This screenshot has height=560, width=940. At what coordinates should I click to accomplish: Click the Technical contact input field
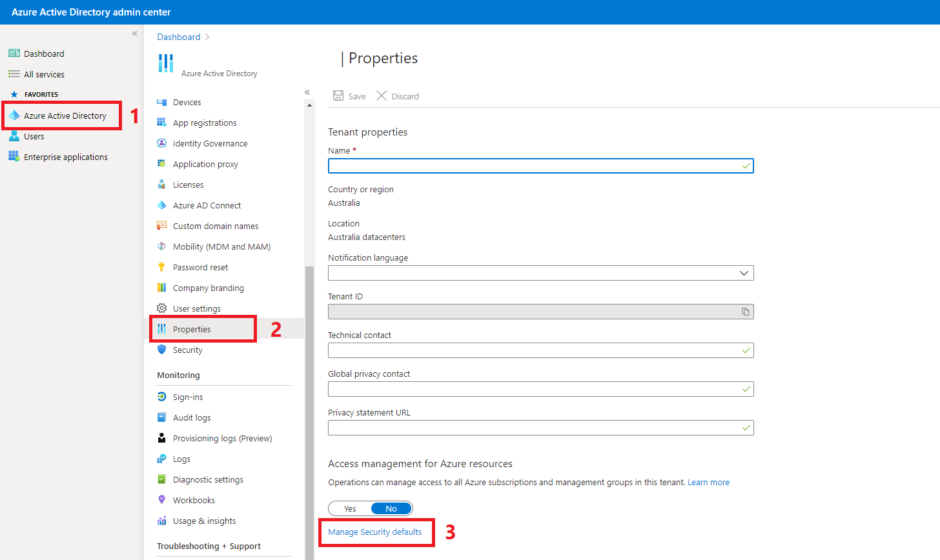[541, 350]
